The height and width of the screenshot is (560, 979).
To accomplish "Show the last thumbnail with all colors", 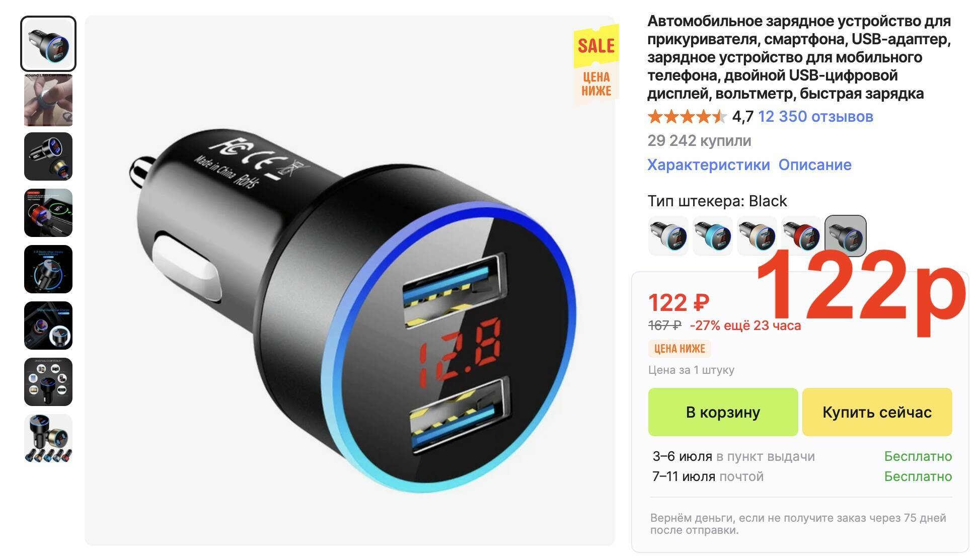I will point(48,438).
